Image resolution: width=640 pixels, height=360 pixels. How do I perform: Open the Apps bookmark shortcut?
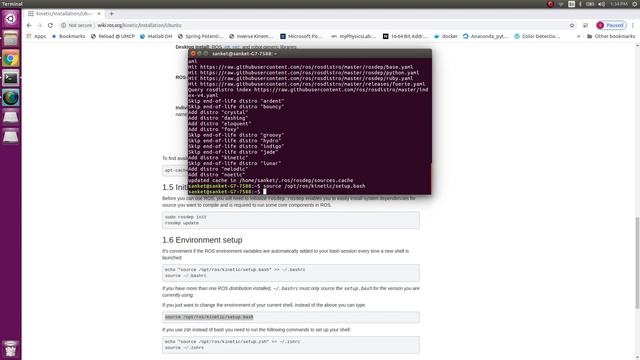36,36
